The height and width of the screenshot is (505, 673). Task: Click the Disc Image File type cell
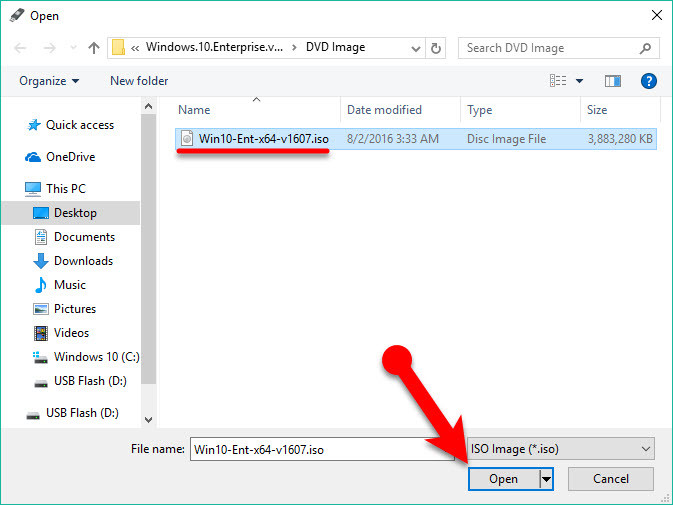[506, 139]
